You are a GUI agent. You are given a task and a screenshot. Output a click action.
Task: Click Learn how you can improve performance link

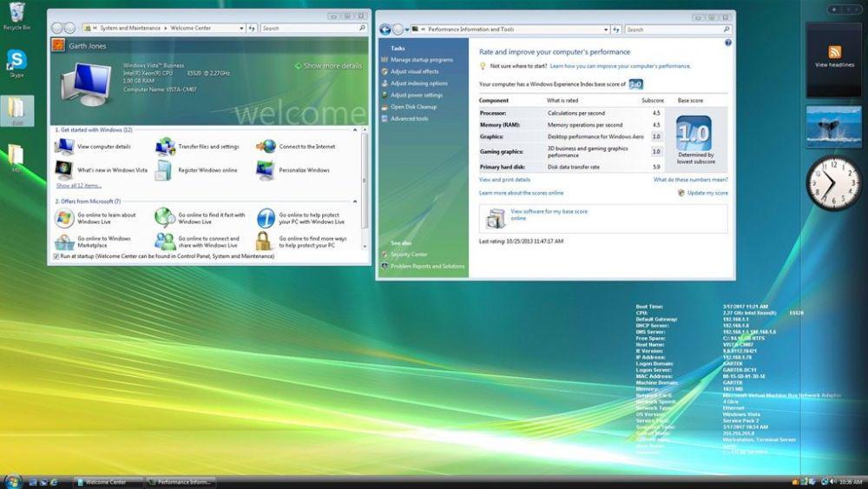pos(620,66)
